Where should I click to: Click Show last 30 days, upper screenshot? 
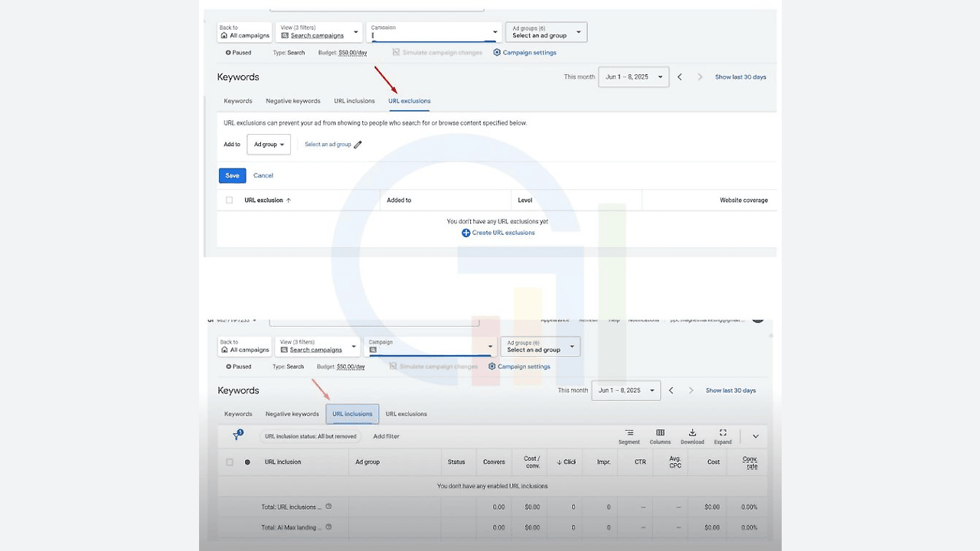740,77
